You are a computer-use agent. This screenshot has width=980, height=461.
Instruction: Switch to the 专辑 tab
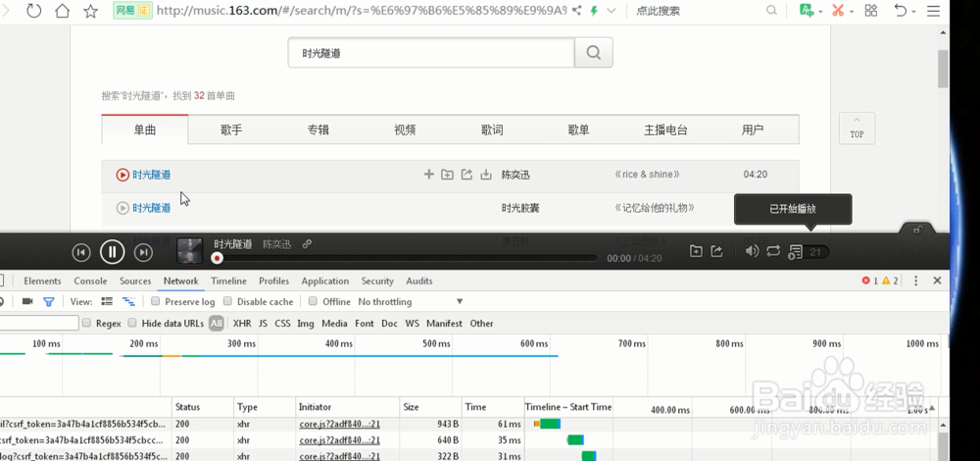(x=318, y=130)
